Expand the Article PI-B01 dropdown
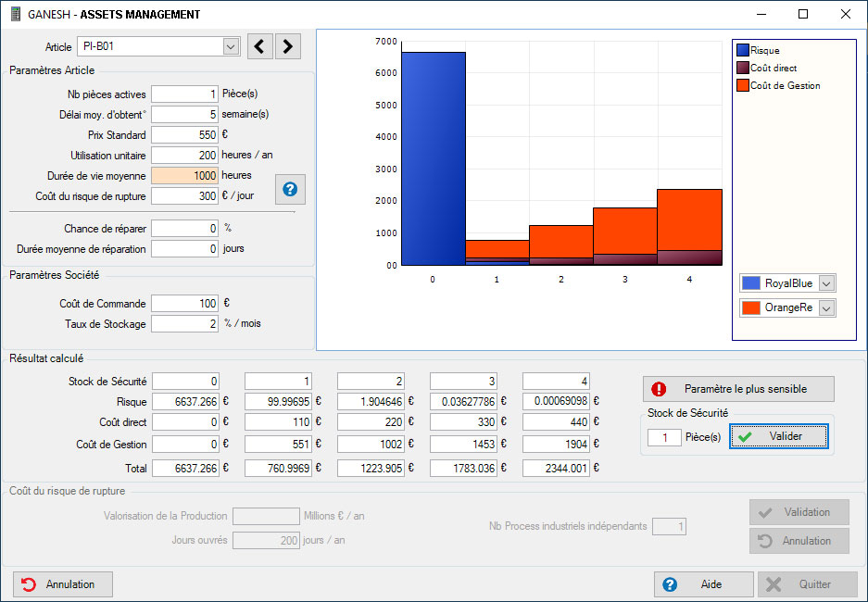Image resolution: width=868 pixels, height=602 pixels. (x=231, y=46)
